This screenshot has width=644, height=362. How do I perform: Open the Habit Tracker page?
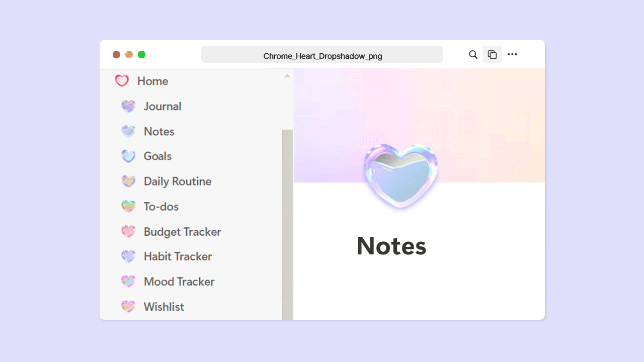[x=178, y=256]
